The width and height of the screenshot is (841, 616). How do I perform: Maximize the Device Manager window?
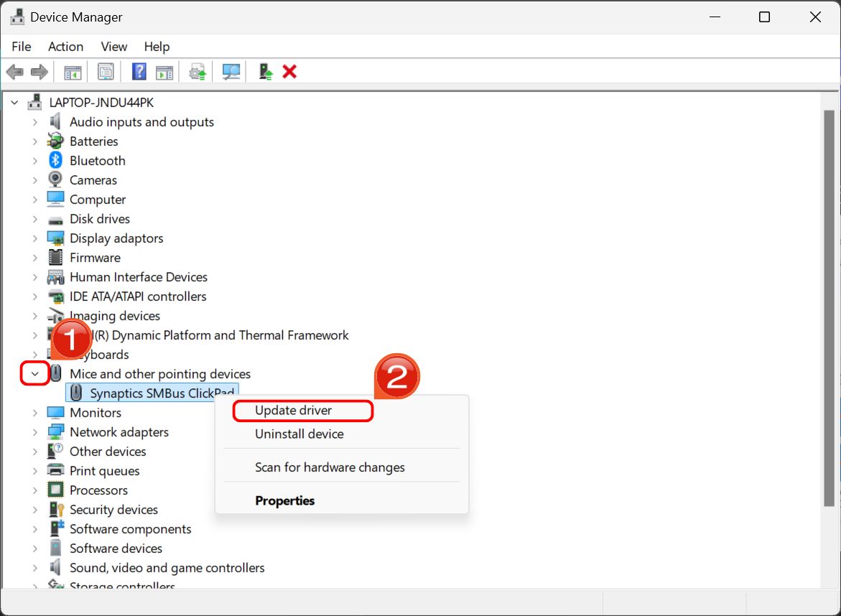pos(764,17)
